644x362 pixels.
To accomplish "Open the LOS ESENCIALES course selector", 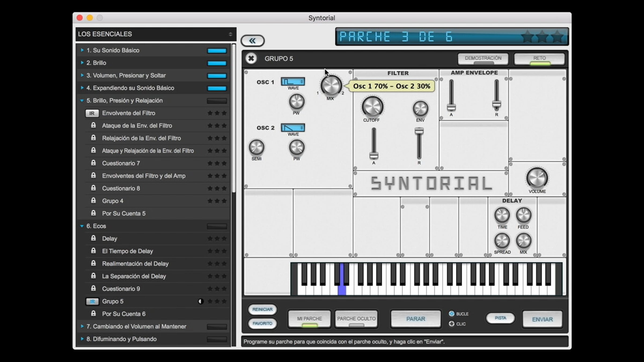I will (155, 34).
